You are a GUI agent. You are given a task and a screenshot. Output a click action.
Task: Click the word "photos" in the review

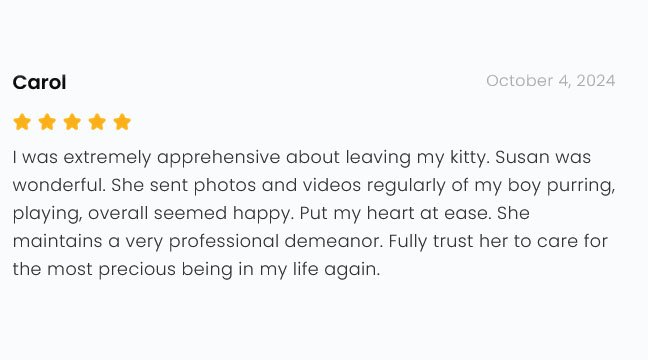click(x=225, y=186)
